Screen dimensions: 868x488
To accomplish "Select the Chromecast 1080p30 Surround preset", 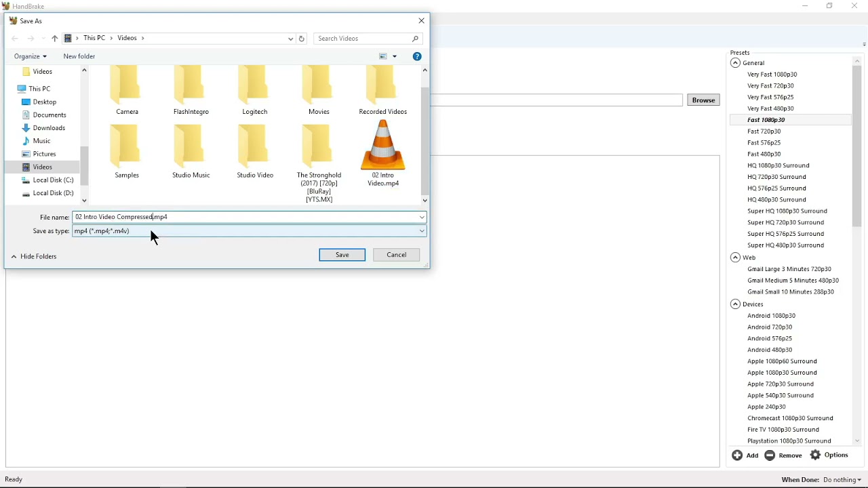I will (x=790, y=418).
